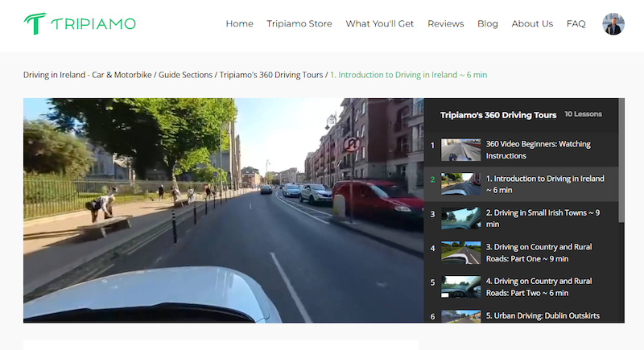644x350 pixels.
Task: Click the Tripiamo logo
Action: (80, 24)
